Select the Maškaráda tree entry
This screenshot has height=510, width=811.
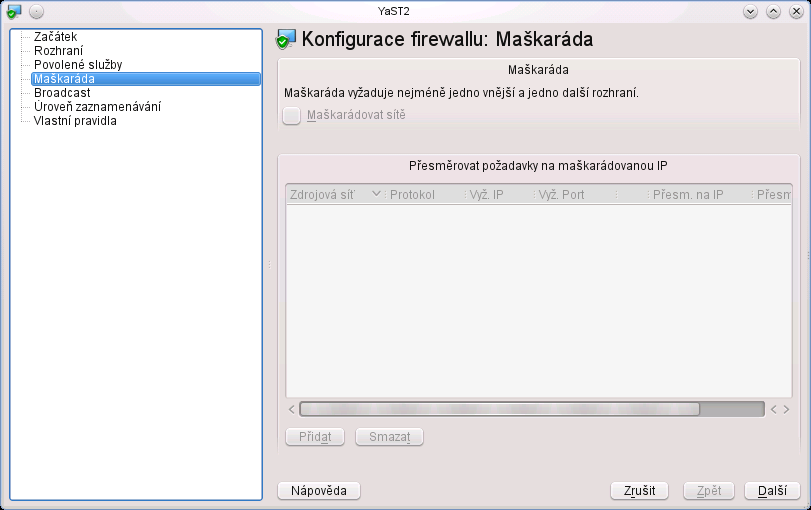coord(145,79)
